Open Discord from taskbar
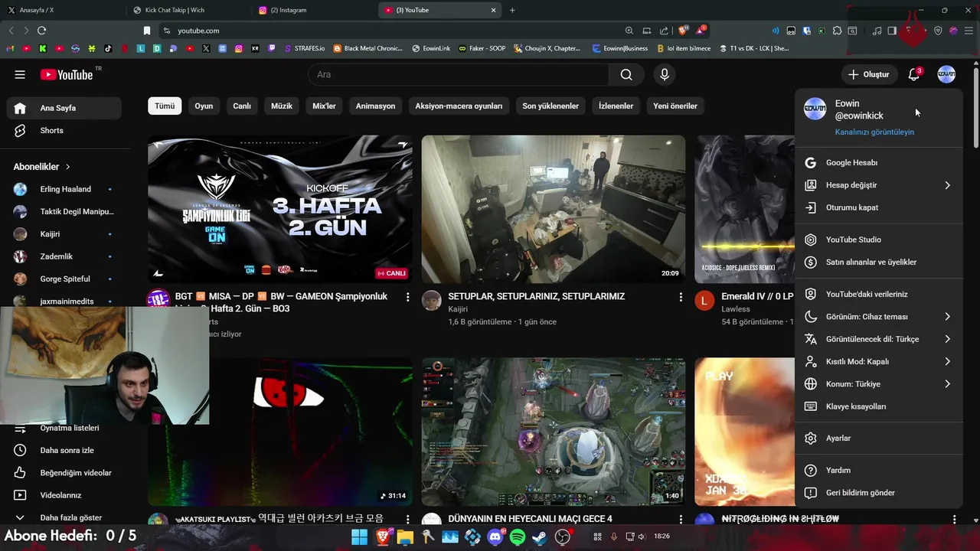The image size is (980, 551). 495,537
